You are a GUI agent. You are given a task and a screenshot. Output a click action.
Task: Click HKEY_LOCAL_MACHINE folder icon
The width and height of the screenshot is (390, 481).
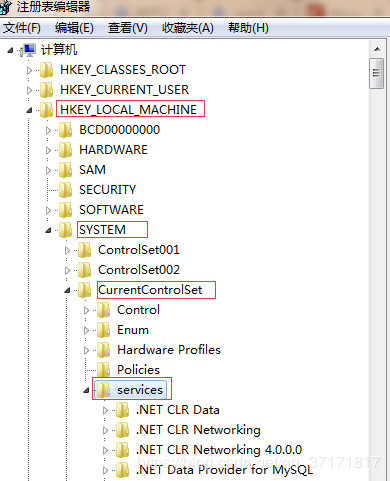(47, 110)
